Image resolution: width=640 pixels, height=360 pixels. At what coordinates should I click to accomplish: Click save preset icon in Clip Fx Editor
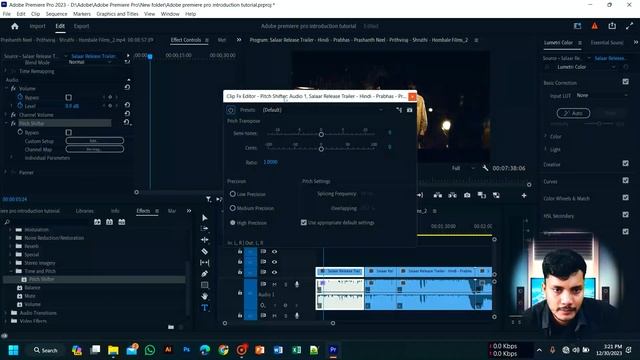399,110
